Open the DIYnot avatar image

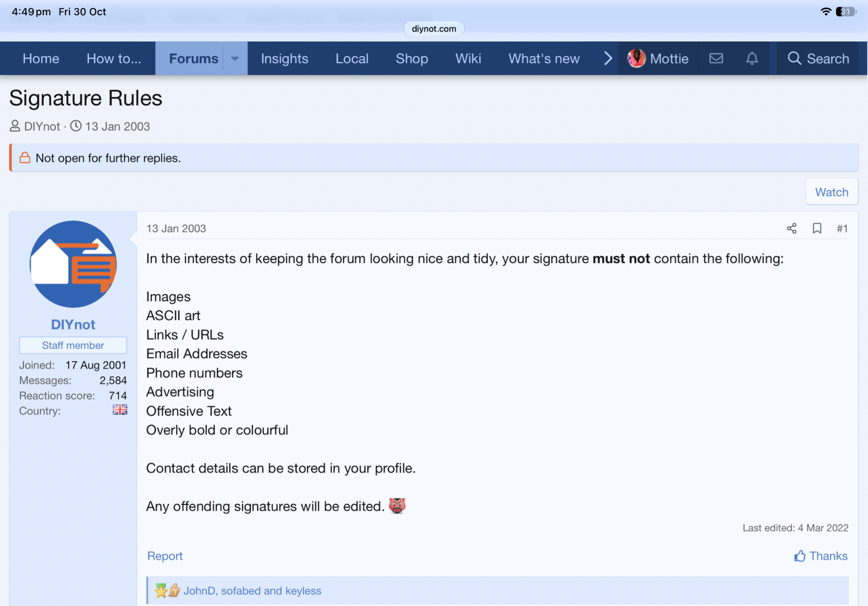point(73,264)
